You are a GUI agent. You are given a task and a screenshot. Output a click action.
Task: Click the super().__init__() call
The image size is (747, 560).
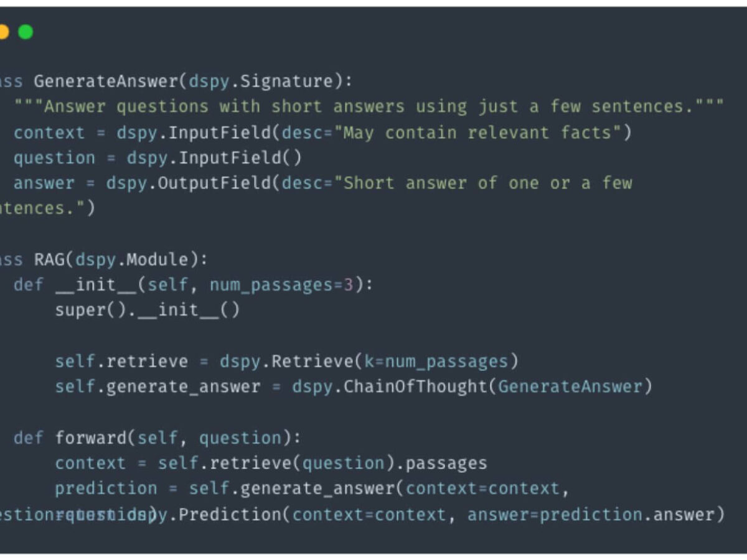pyautogui.click(x=147, y=310)
